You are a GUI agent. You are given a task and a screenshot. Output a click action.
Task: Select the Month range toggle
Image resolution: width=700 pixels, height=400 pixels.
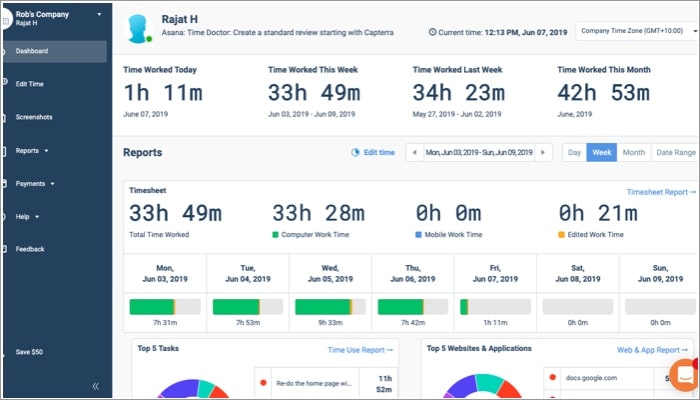[633, 153]
